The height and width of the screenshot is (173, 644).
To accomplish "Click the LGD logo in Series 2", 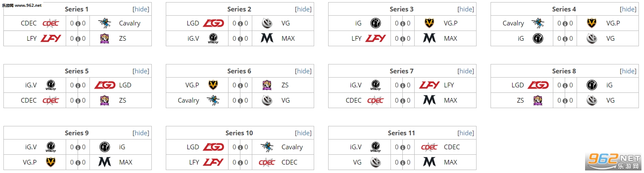I will pyautogui.click(x=213, y=23).
